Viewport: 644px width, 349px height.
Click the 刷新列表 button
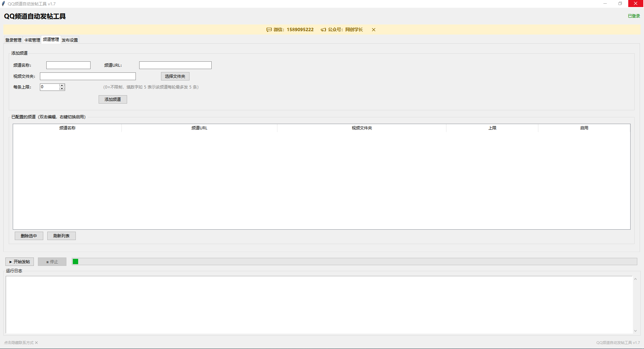[61, 236]
